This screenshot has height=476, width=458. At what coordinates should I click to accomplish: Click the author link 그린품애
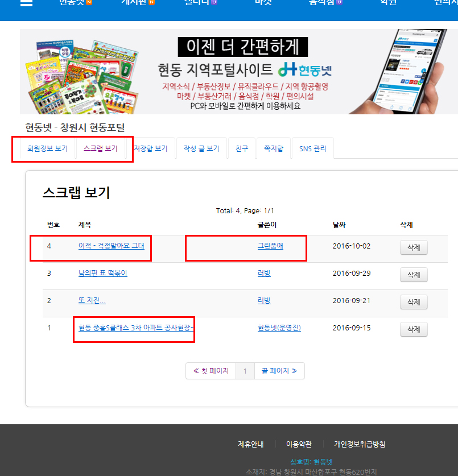tap(271, 247)
